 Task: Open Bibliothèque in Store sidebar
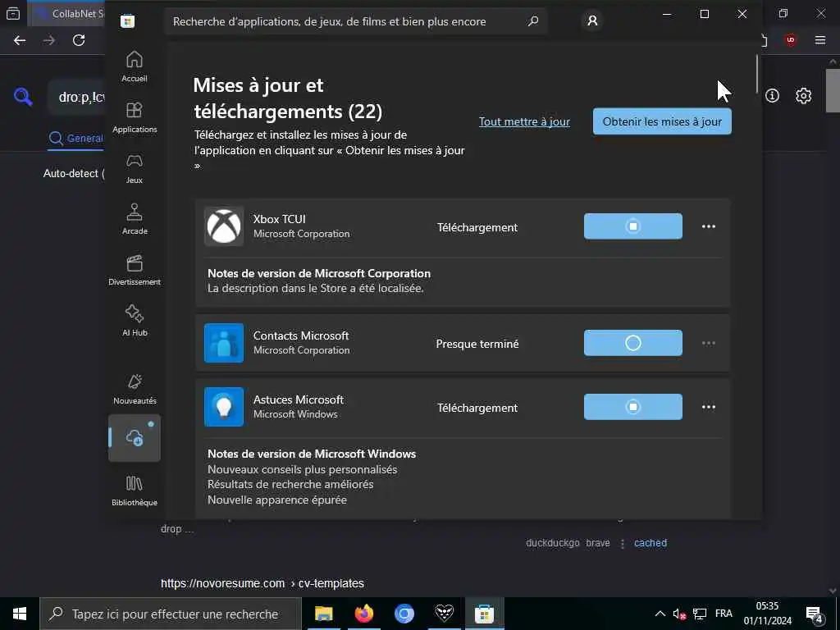pyautogui.click(x=135, y=491)
